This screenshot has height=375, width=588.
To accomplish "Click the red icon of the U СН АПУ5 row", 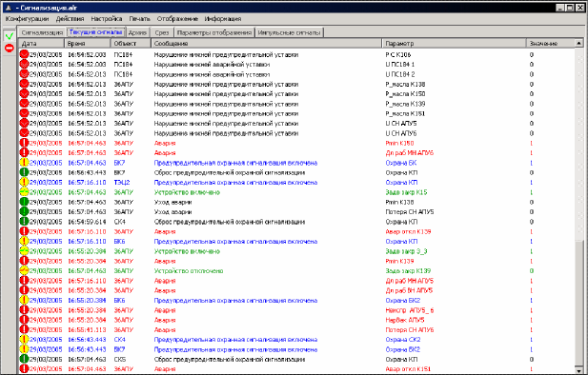I will (x=24, y=123).
